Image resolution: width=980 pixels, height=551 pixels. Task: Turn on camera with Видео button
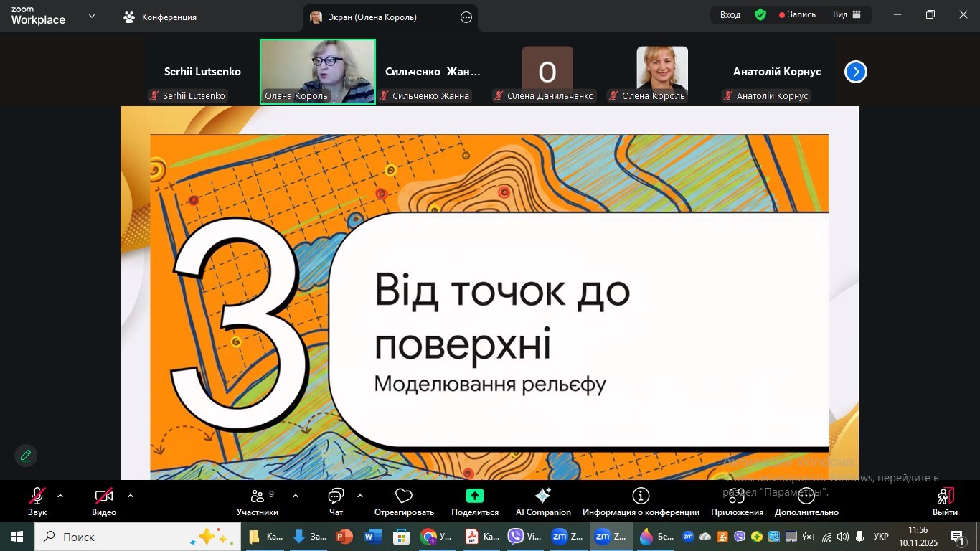104,501
